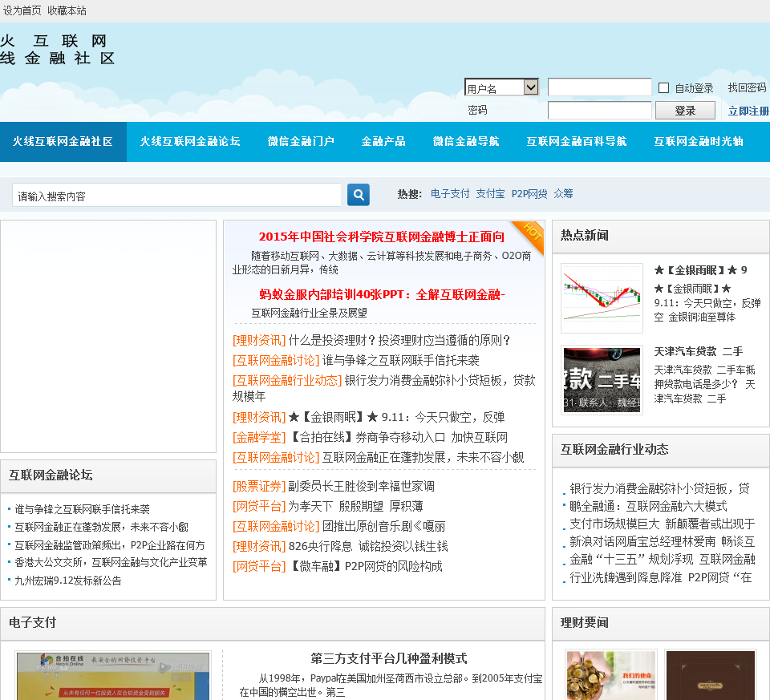Open headline 蚂蚁金服内部培训40张PPT
This screenshot has height=700, width=770.
[382, 294]
